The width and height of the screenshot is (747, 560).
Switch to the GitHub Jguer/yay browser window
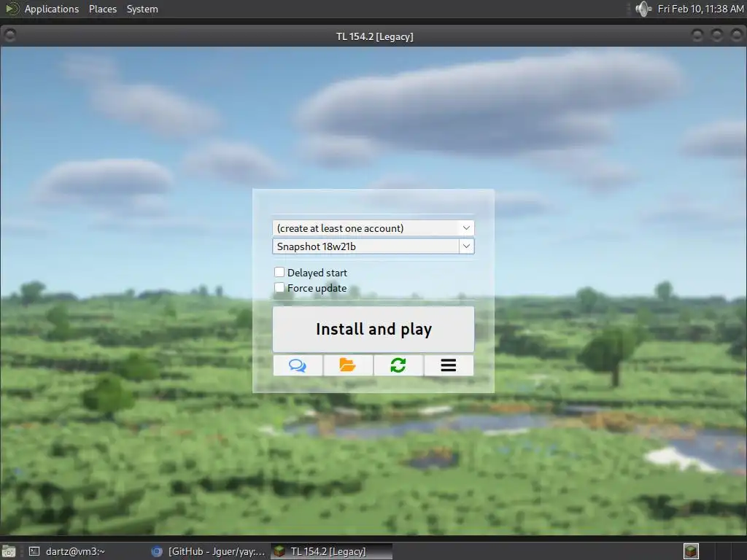pyautogui.click(x=208, y=551)
